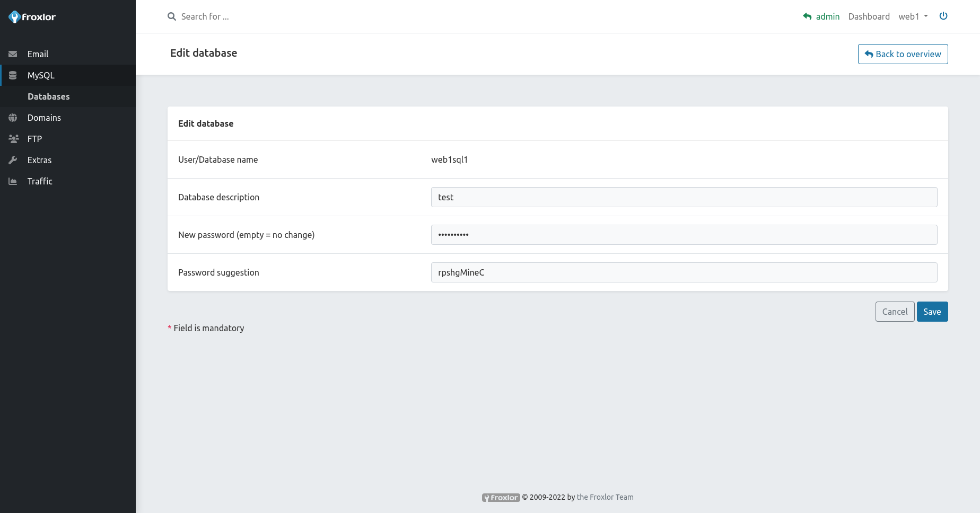Follow the Froxlor Team footer link
The image size is (980, 513).
[605, 497]
